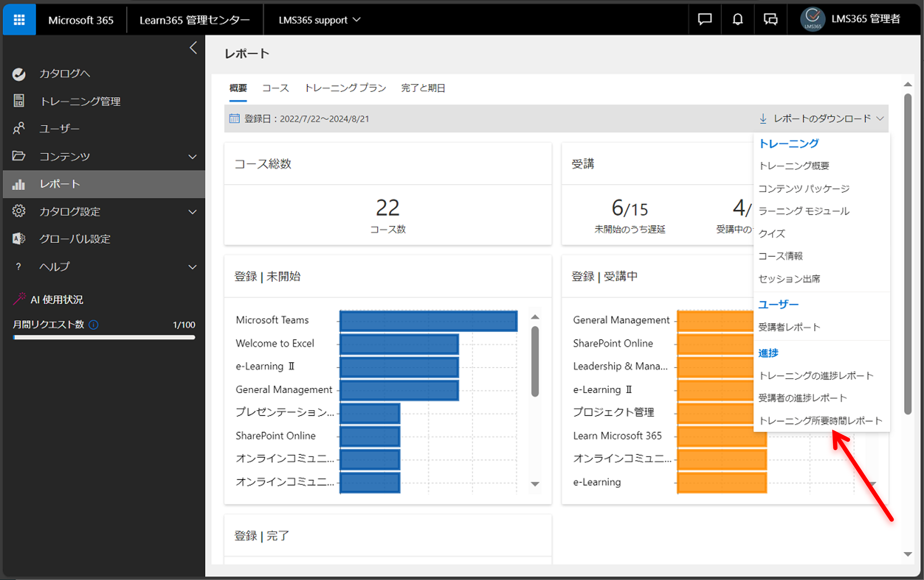Open Learn365 管理センター header link
This screenshot has height=580, width=924.
[x=195, y=20]
